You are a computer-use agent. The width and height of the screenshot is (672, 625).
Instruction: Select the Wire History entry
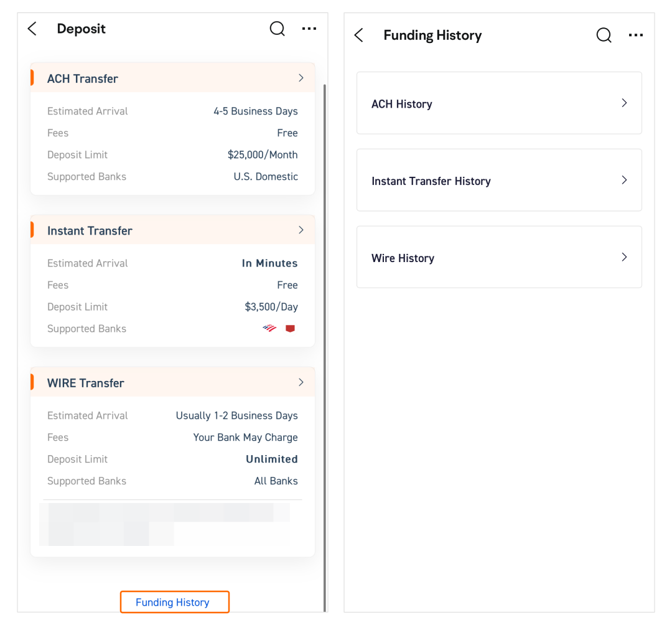[x=499, y=257]
